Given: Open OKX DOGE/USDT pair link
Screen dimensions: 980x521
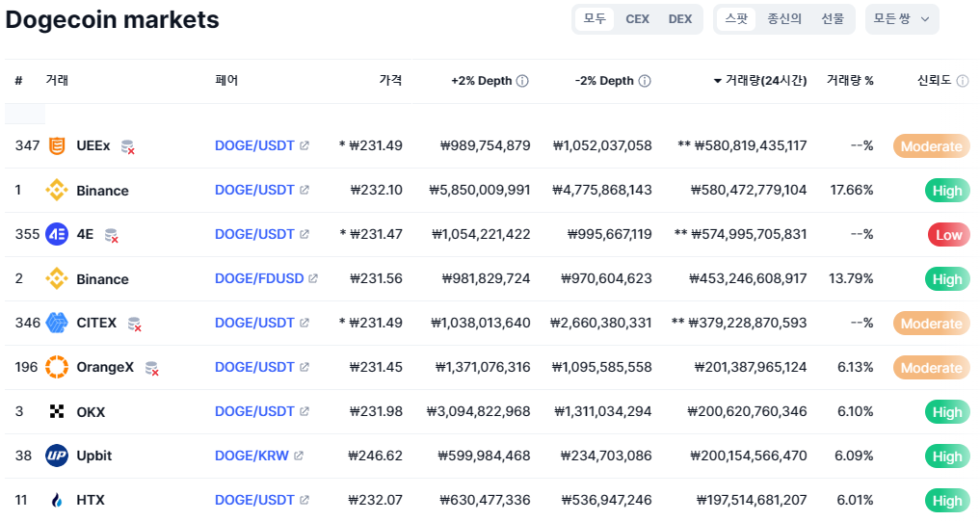Looking at the screenshot, I should 254,411.
